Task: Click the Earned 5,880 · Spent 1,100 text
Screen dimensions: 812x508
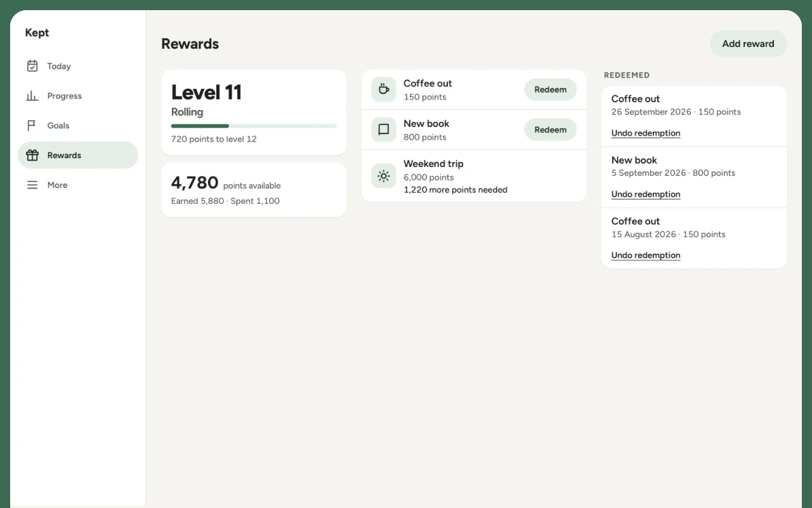Action: [225, 201]
